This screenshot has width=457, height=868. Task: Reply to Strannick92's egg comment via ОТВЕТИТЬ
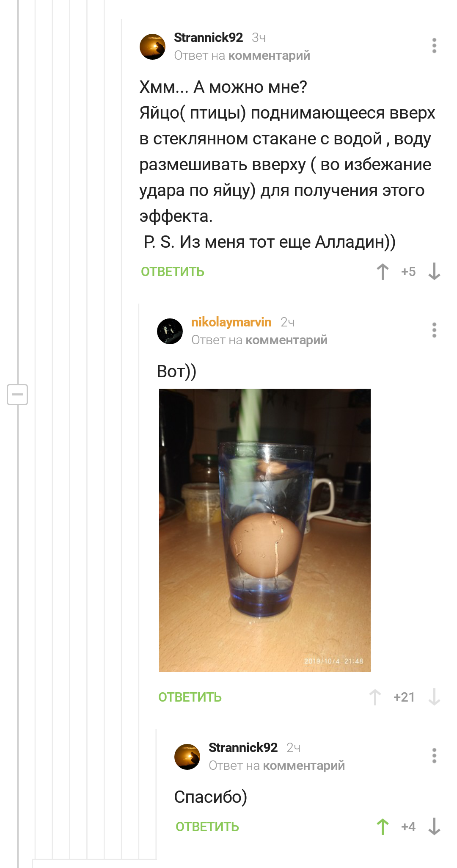(x=173, y=272)
